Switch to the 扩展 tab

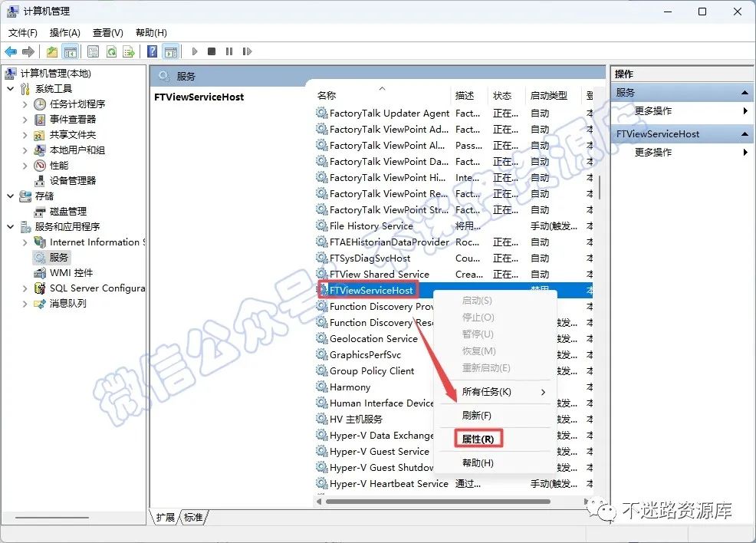pos(166,518)
